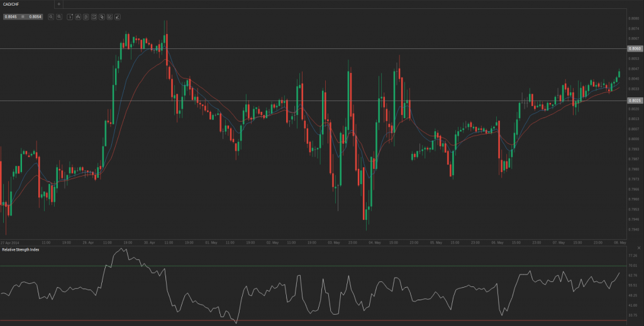Screen dimensions: 644x326
Task: Click the red RSI lower threshold line
Action: (314, 320)
